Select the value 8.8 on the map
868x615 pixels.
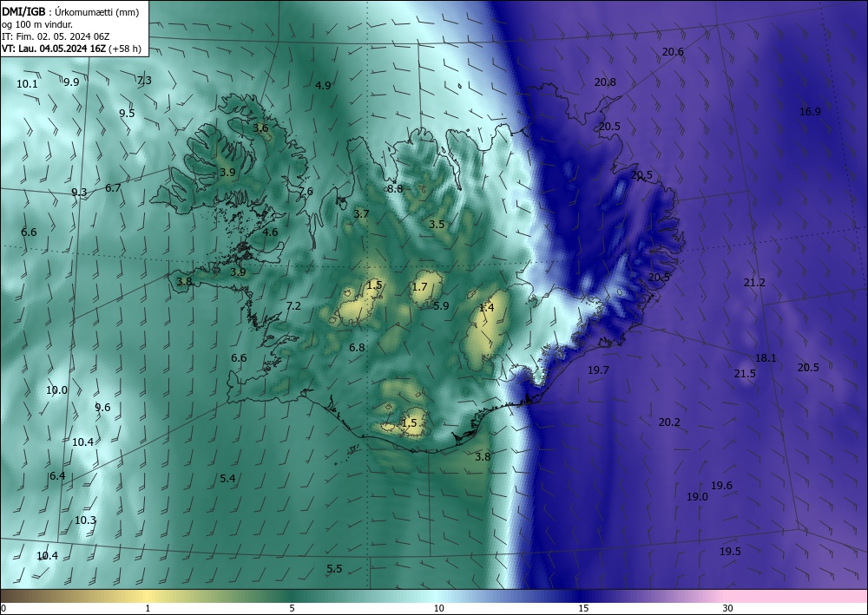(395, 188)
